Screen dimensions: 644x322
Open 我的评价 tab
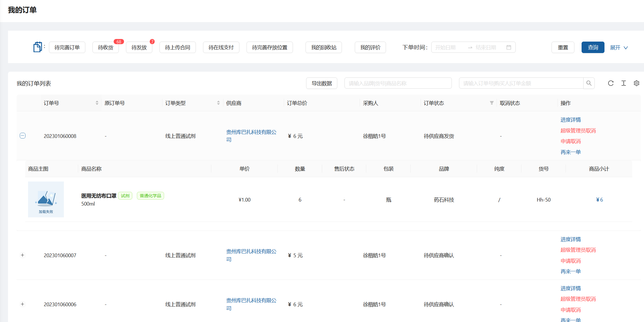click(x=370, y=47)
